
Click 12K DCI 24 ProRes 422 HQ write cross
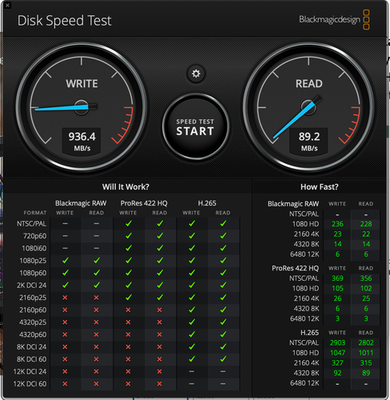[x=128, y=371]
